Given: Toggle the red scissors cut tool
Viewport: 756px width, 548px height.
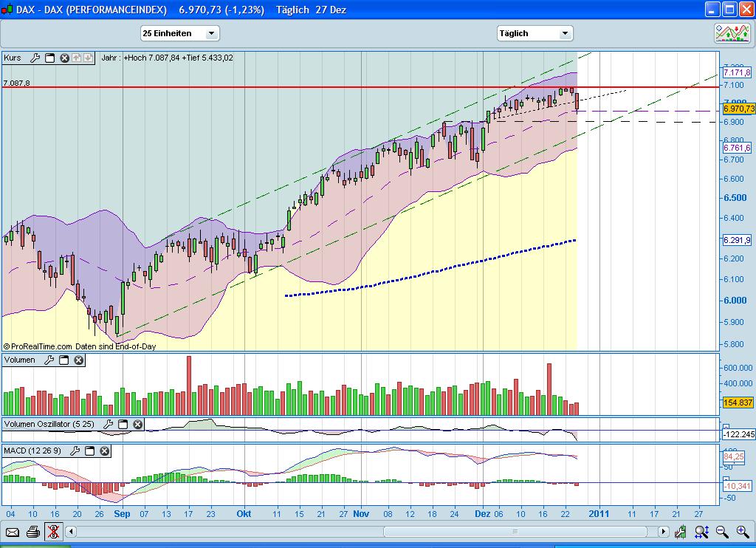Looking at the screenshot, I should coord(53,532).
